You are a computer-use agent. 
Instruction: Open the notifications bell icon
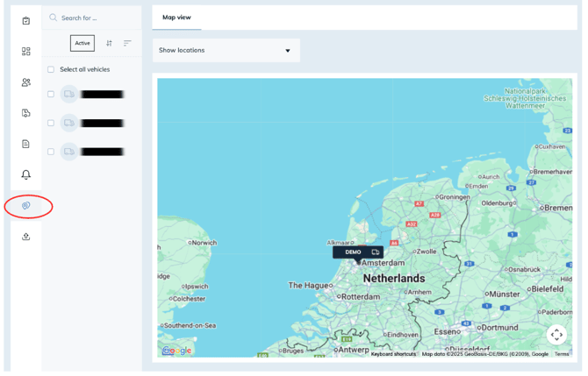point(25,174)
